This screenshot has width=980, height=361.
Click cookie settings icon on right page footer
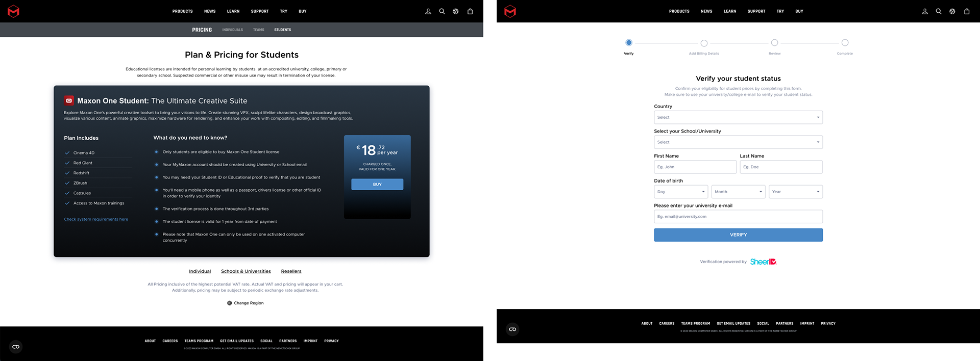[x=512, y=329]
